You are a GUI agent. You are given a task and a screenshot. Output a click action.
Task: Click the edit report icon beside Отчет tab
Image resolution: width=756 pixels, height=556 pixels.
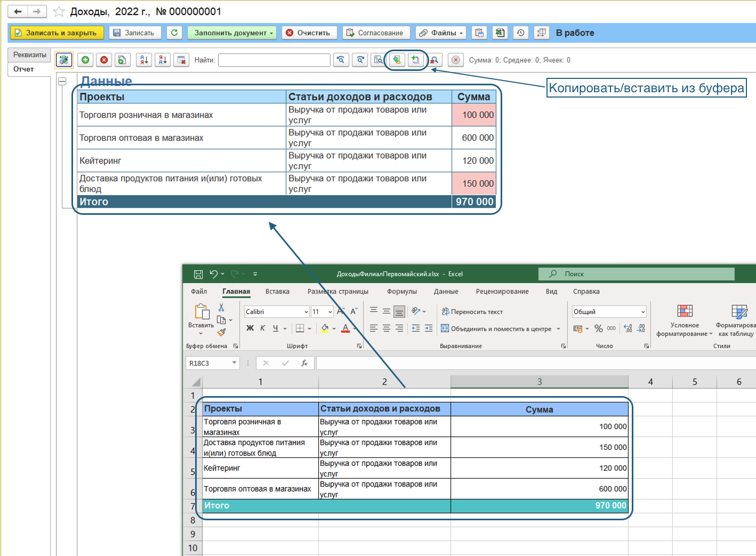click(64, 60)
